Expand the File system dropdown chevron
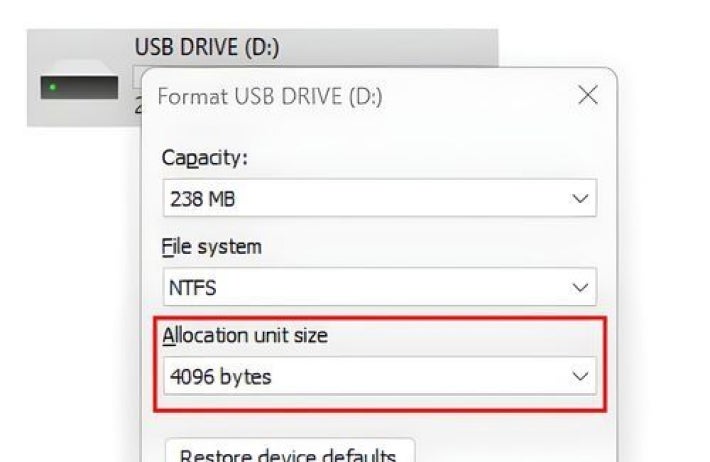710x462 pixels. [x=579, y=288]
